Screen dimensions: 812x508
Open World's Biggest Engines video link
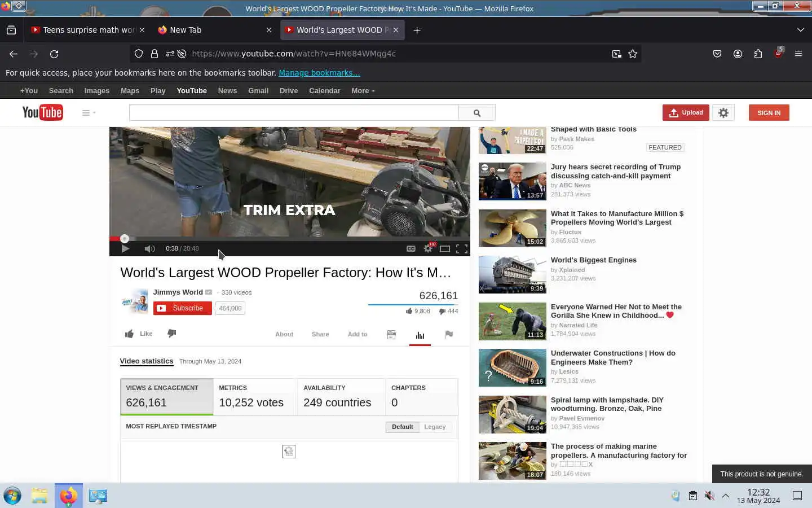(594, 260)
